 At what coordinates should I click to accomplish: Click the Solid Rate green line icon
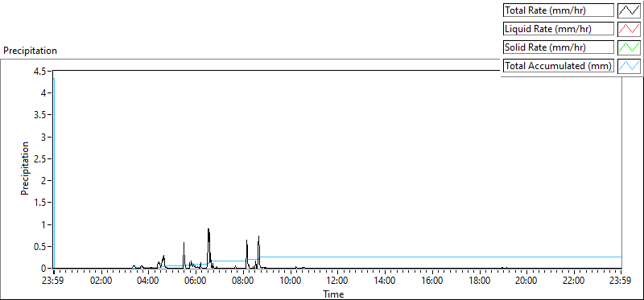click(629, 47)
